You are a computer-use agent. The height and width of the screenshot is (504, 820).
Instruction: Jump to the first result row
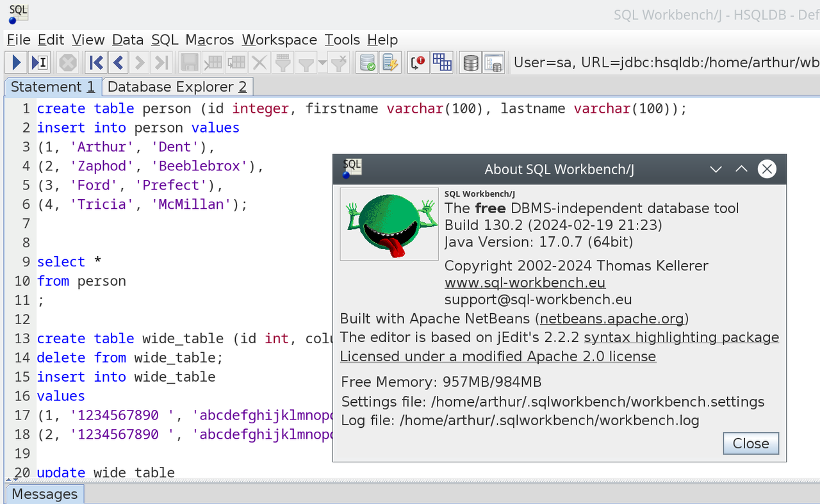click(x=95, y=62)
